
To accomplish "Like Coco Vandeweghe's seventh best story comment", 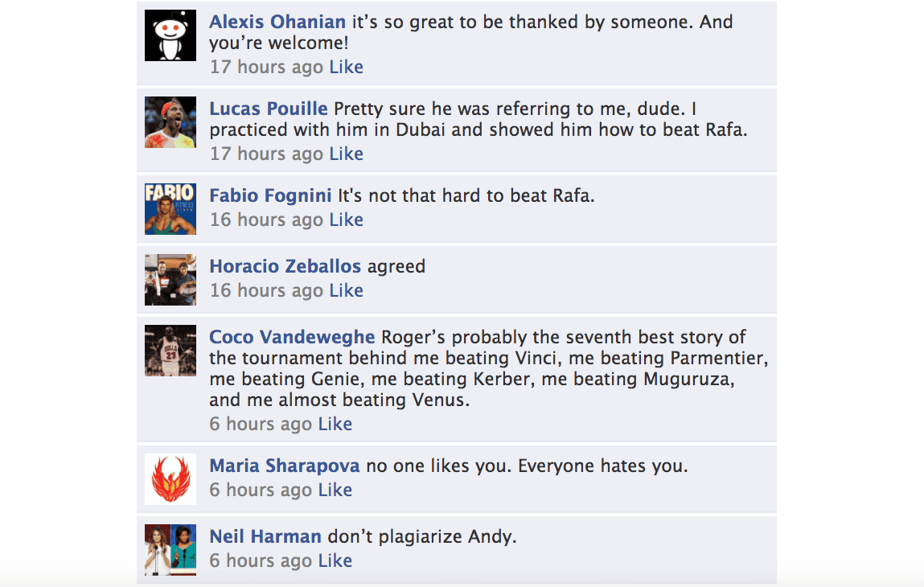I will click(335, 425).
